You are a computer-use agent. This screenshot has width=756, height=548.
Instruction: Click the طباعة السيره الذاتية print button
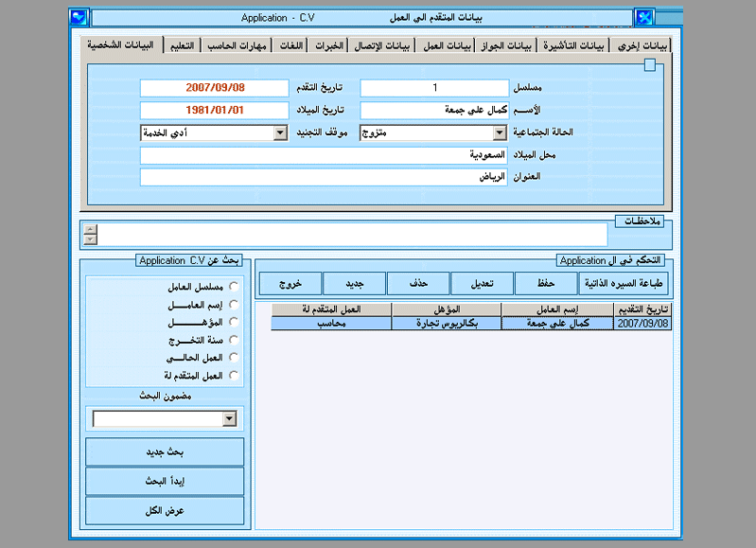click(624, 284)
